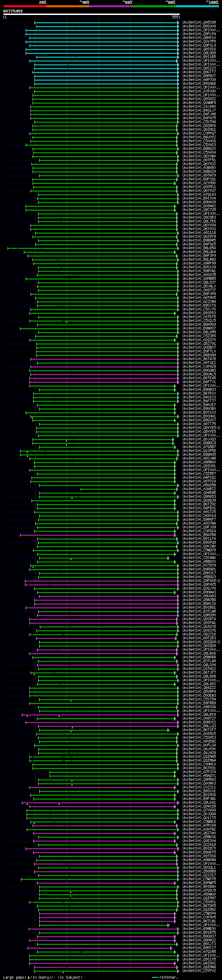
Task: Click the cyan alignment bar of UniRef100_Q8S9I6
Action: (x=102, y=49)
